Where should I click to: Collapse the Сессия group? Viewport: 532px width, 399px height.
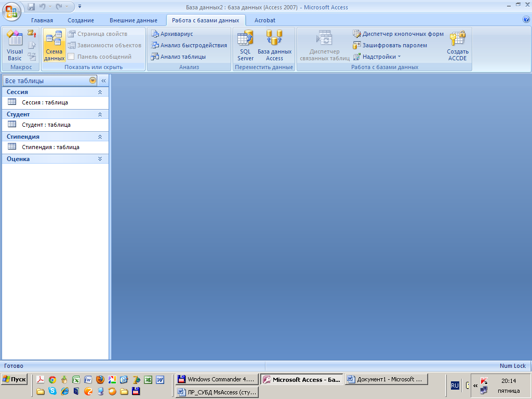tap(100, 92)
